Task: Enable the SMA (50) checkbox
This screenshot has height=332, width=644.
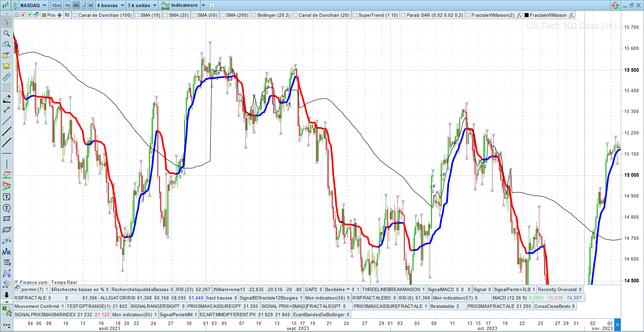Action: coord(194,15)
